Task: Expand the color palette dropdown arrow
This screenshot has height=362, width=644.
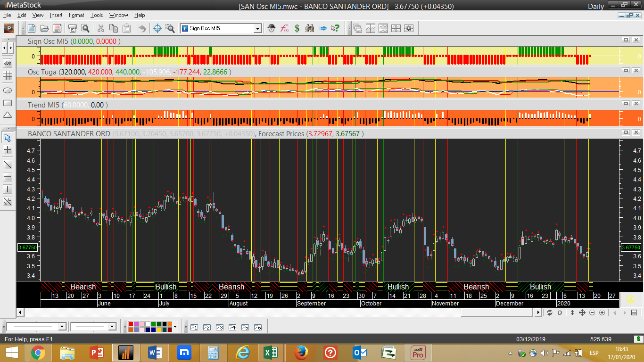Action: pos(175,327)
